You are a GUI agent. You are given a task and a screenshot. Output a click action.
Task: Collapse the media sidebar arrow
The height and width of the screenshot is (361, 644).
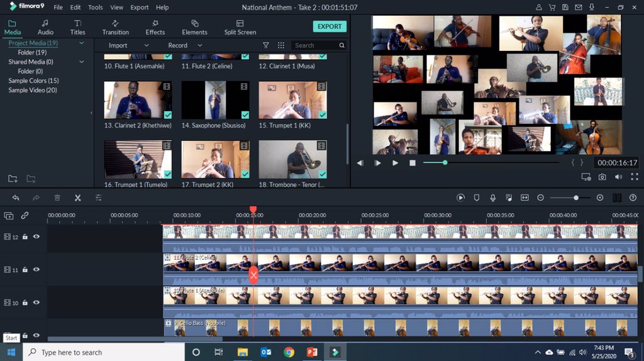(91, 113)
